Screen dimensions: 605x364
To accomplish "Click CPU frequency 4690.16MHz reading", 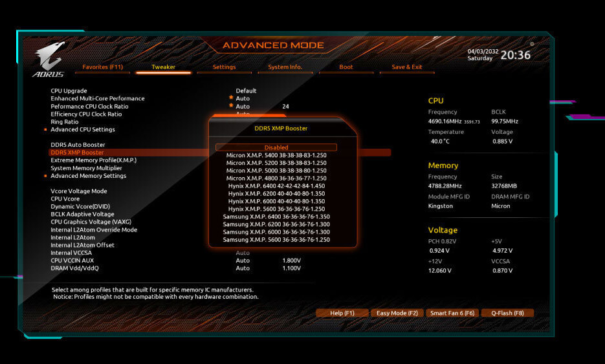I will (x=445, y=122).
